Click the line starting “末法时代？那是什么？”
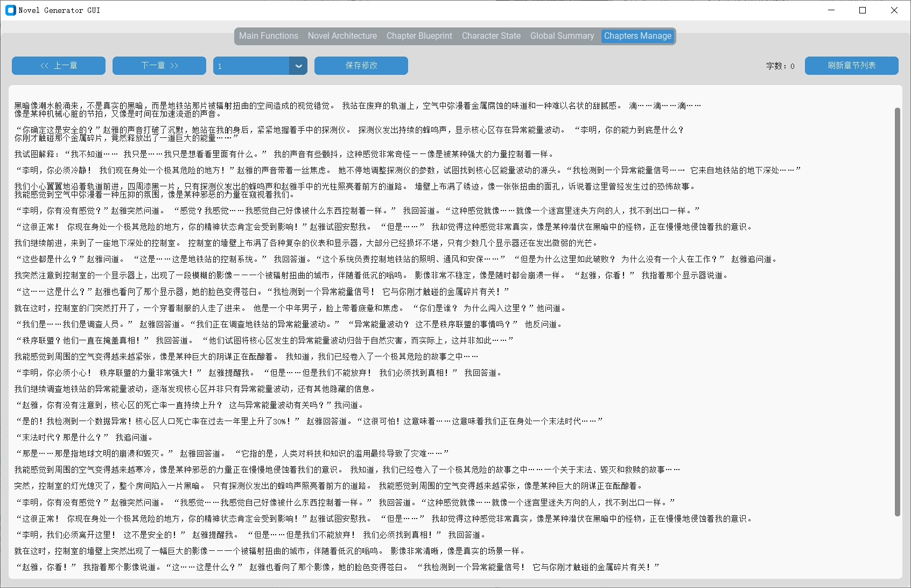 [84, 438]
